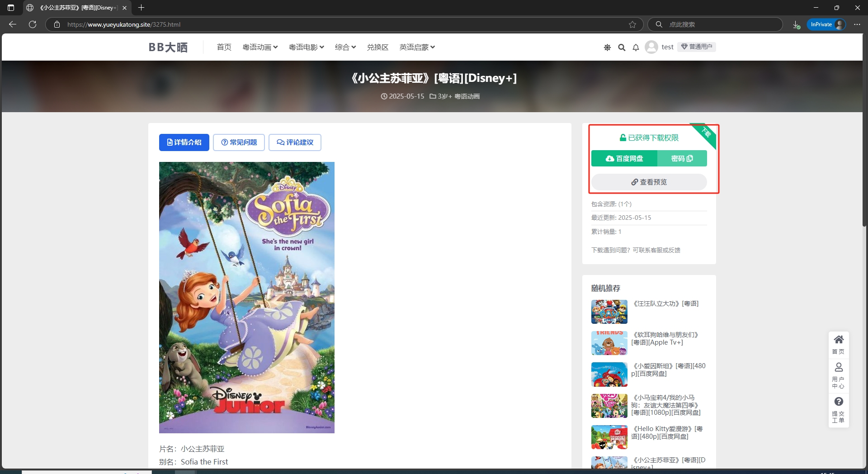This screenshot has height=474, width=868.
Task: Click the Hello Kitty thumbnail image
Action: [x=609, y=437]
